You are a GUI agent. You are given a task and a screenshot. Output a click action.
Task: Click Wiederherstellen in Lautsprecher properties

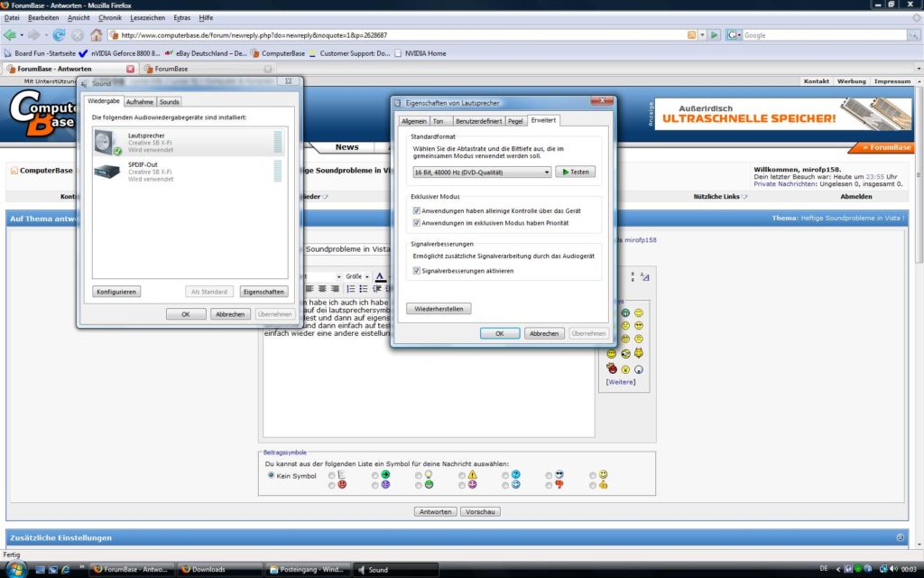click(439, 309)
